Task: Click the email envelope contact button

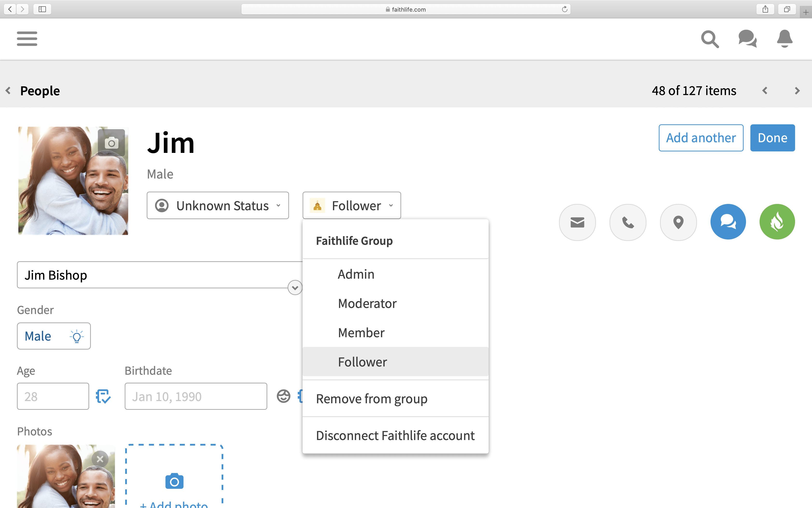Action: [577, 222]
